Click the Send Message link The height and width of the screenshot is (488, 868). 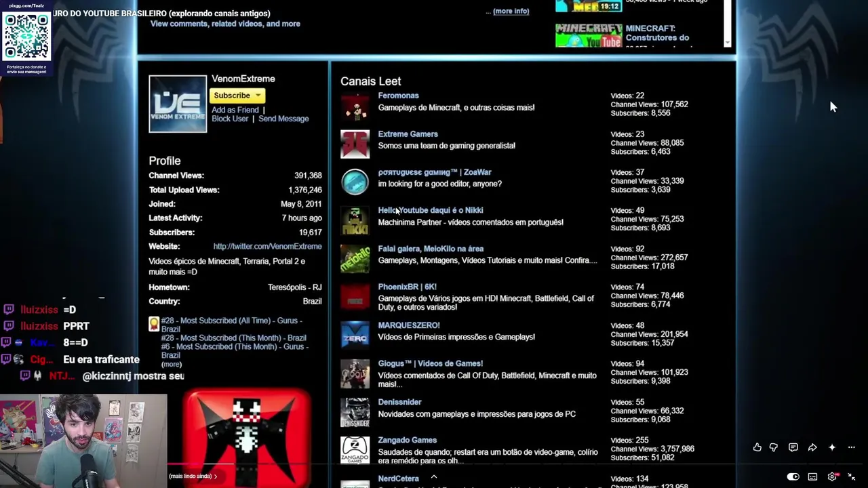point(283,119)
